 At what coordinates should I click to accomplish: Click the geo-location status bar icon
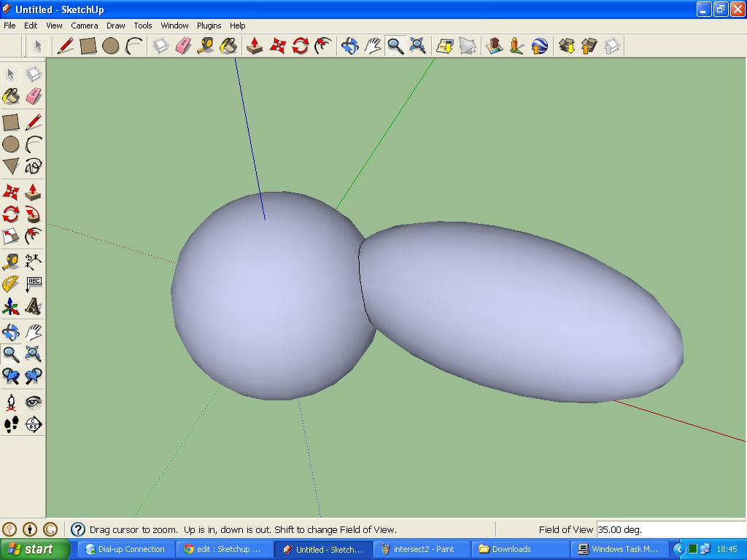9,529
